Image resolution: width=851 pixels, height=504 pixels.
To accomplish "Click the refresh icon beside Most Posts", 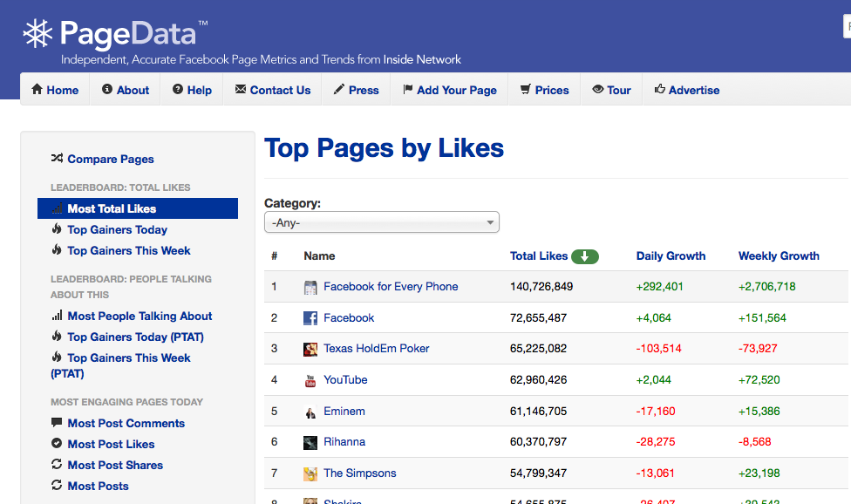I will (57, 485).
